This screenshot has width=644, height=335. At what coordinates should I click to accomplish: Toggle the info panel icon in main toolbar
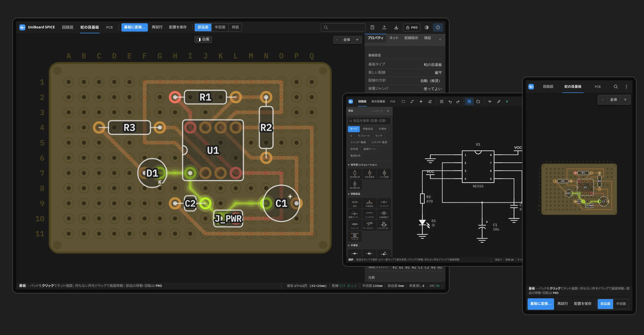click(x=438, y=27)
